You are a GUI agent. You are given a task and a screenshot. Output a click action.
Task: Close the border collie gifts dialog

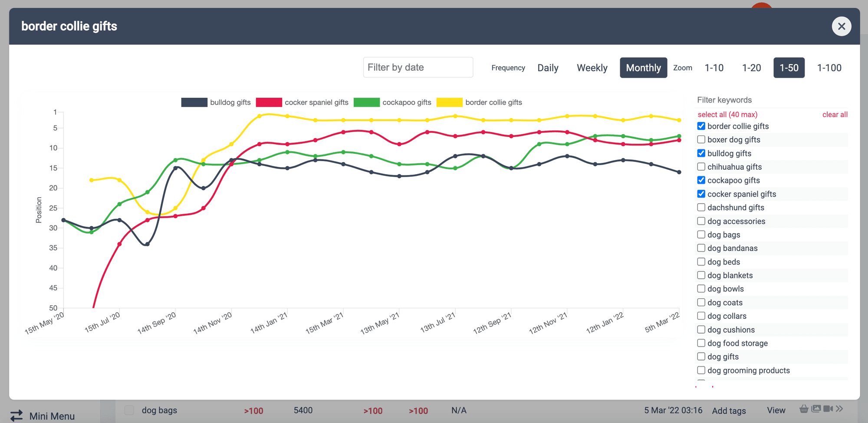(x=841, y=26)
